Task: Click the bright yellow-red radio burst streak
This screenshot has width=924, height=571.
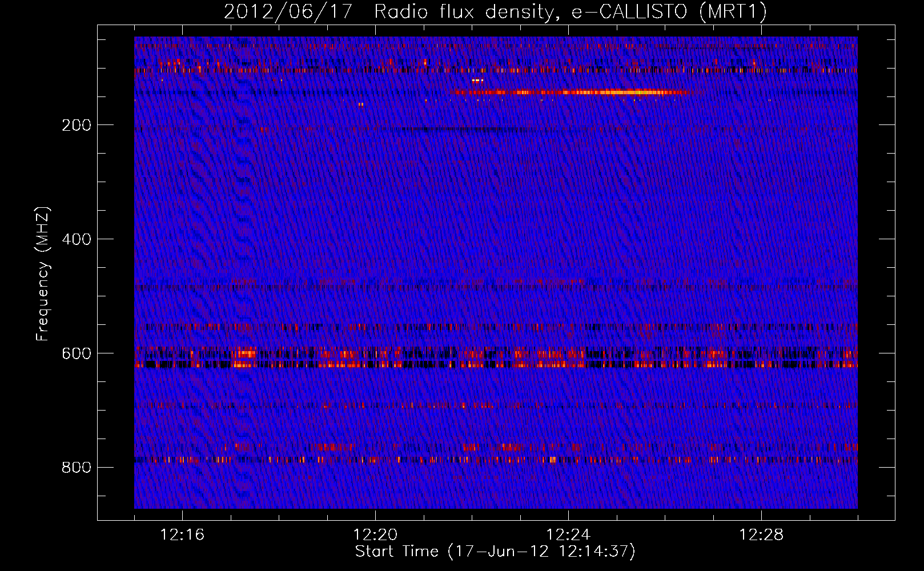Action: click(571, 92)
